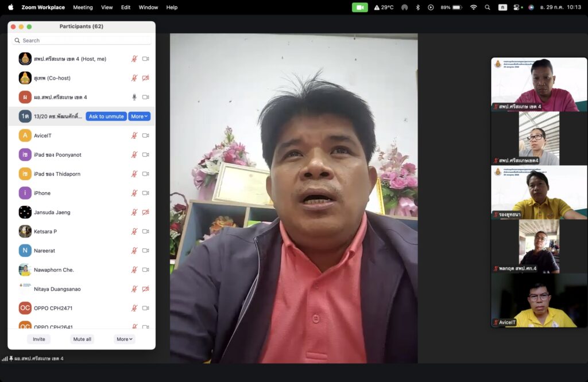This screenshot has height=382, width=588.
Task: Open the Wi-Fi status menu
Action: pos(473,7)
